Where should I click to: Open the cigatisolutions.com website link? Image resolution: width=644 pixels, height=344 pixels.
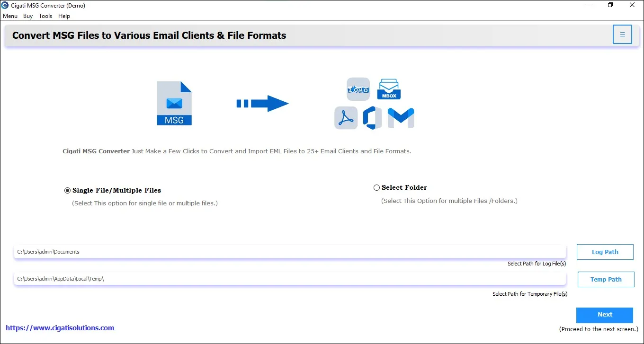pos(60,327)
